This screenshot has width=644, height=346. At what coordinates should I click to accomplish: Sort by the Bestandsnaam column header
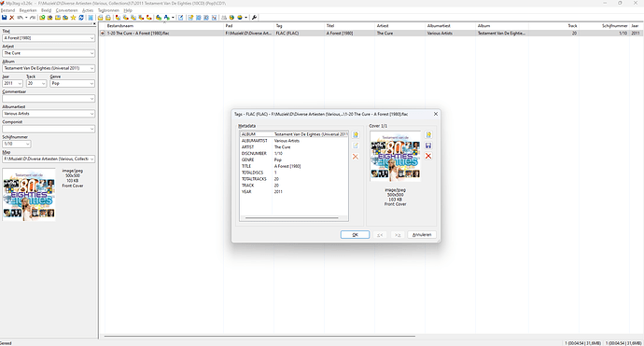tap(164, 26)
